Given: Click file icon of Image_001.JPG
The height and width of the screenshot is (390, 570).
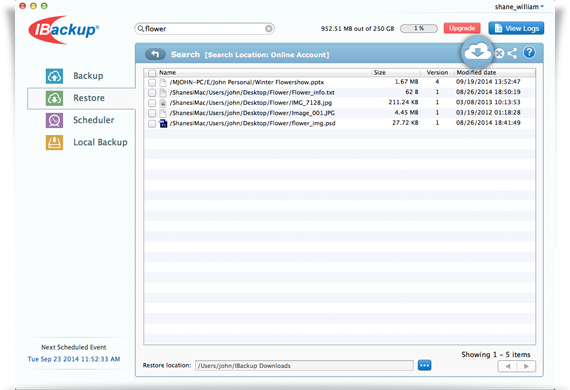Looking at the screenshot, I should [x=163, y=113].
